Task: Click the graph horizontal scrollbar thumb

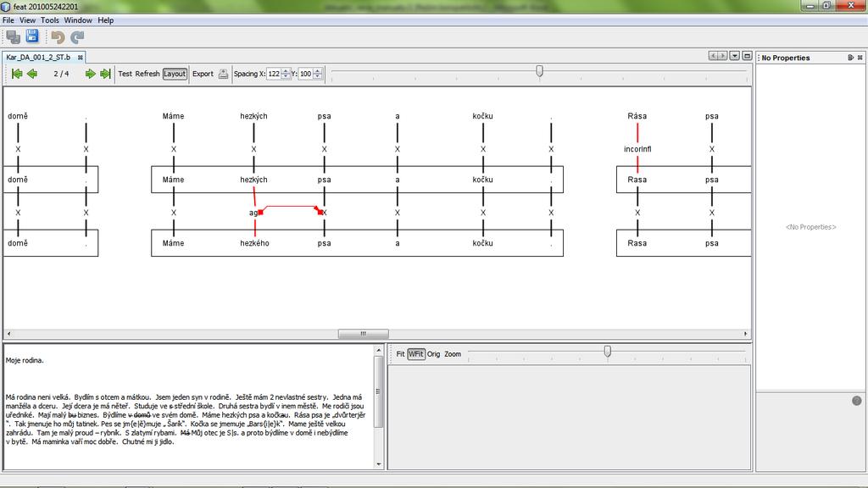Action: pos(363,334)
